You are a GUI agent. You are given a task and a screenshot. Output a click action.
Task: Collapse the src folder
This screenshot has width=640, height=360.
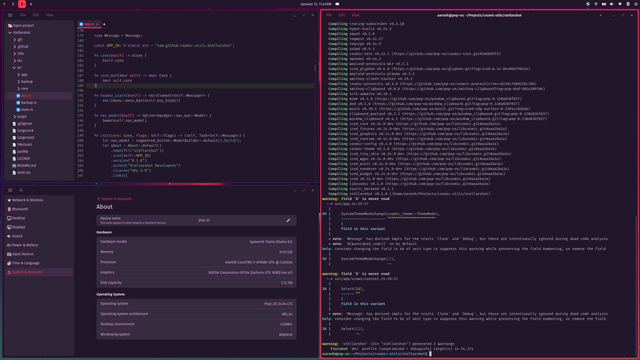click(14, 67)
